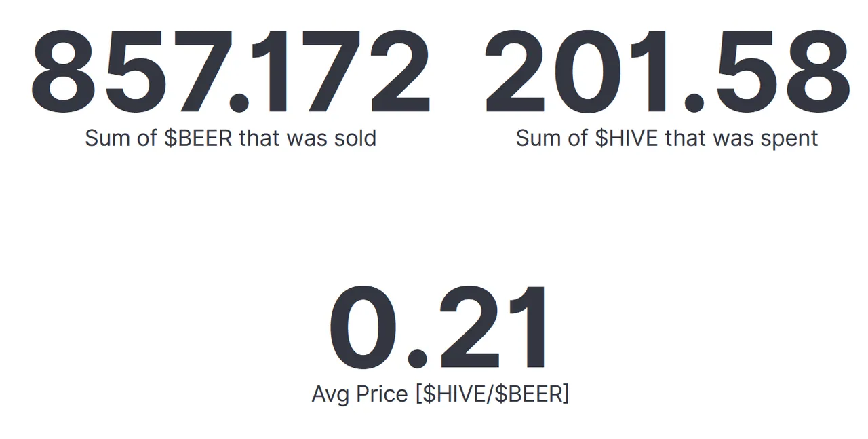Image resolution: width=868 pixels, height=439 pixels.
Task: Click the word 'sold' under 857.172
Action: click(353, 138)
